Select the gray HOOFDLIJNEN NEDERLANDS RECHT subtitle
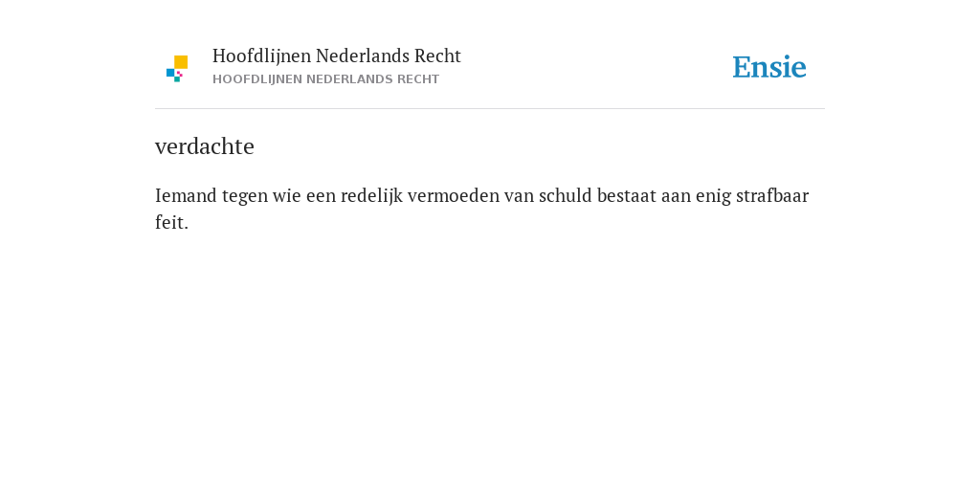The image size is (980, 490). pos(325,79)
